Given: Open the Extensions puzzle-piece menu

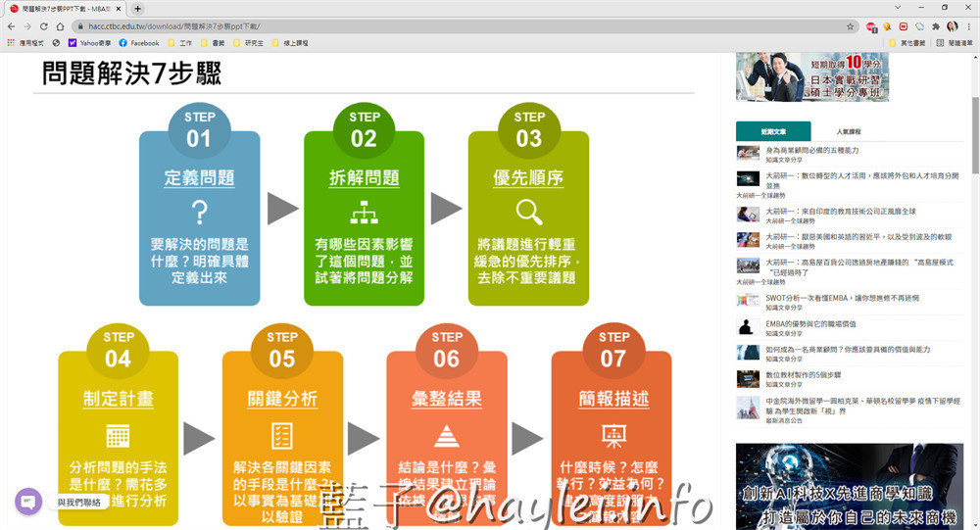Looking at the screenshot, I should pos(936,26).
